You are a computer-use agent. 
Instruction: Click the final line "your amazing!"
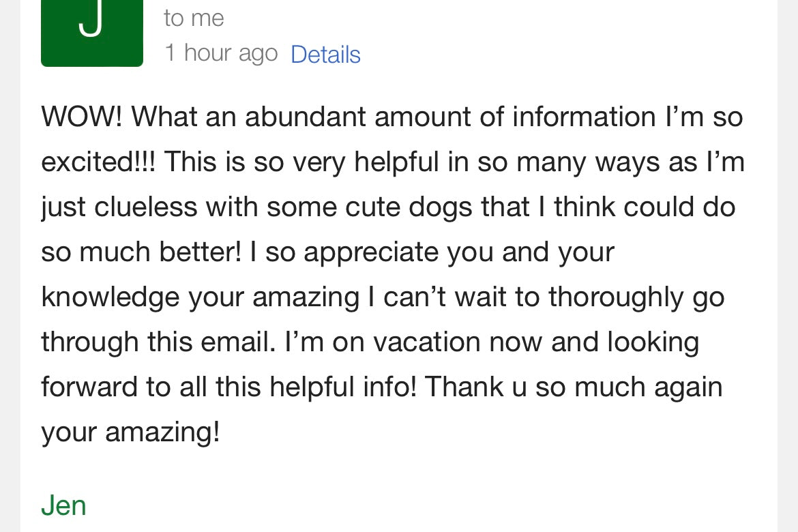tap(130, 432)
